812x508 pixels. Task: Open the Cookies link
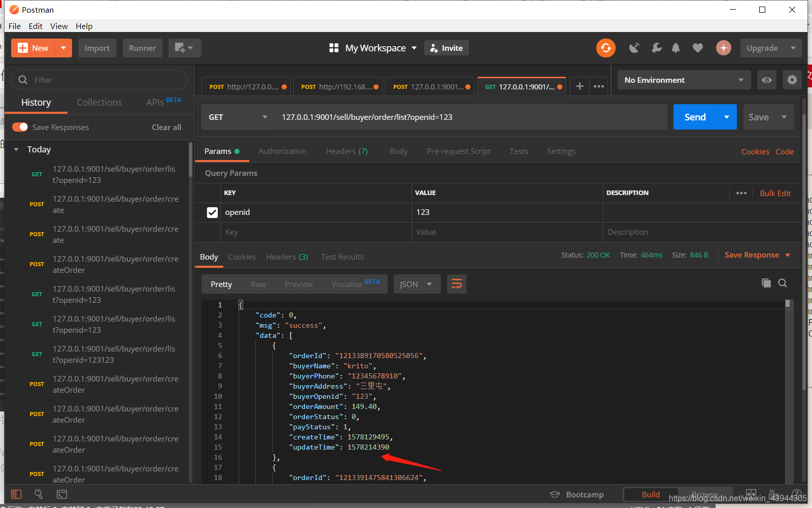tap(755, 151)
